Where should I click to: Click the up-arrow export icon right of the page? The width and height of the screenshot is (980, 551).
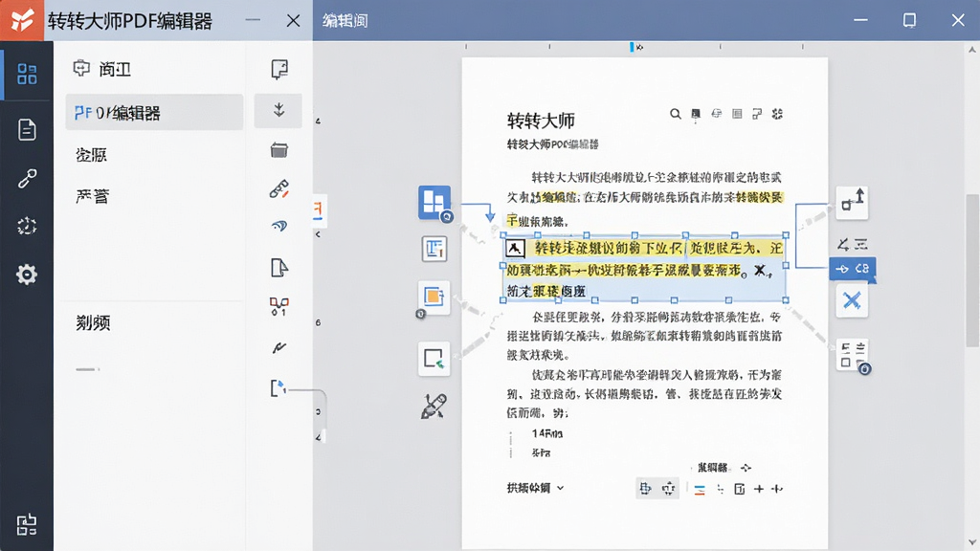(x=853, y=203)
